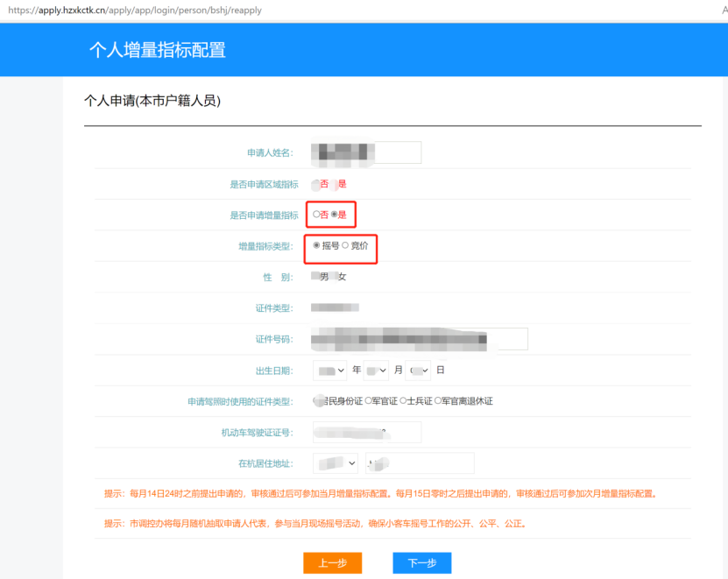Click the 下一步 button
The height and width of the screenshot is (579, 728).
(x=421, y=563)
